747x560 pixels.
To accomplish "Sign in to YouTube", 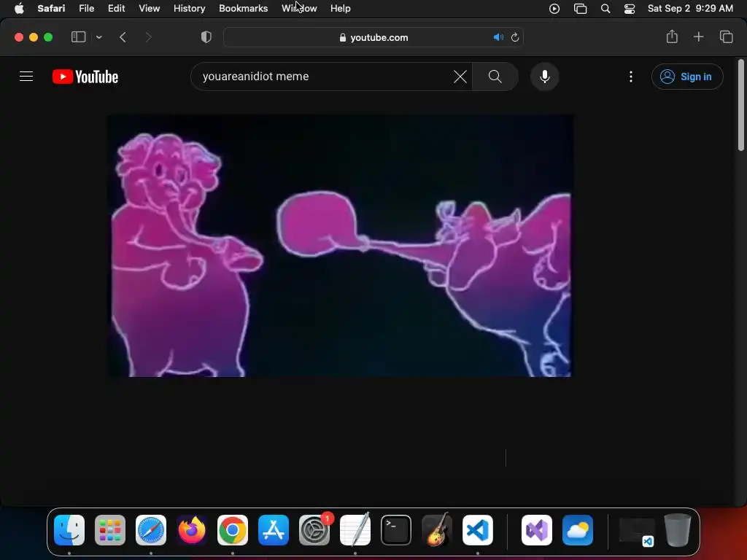I will click(687, 77).
